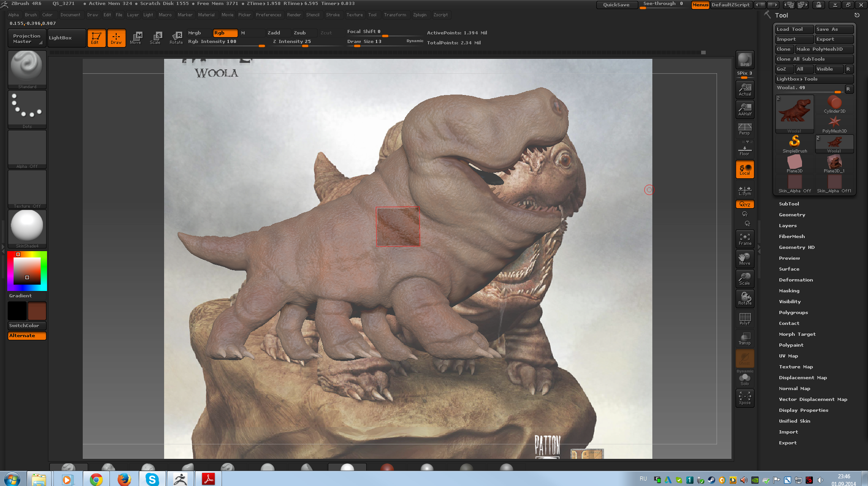Click the GoZ button

784,69
